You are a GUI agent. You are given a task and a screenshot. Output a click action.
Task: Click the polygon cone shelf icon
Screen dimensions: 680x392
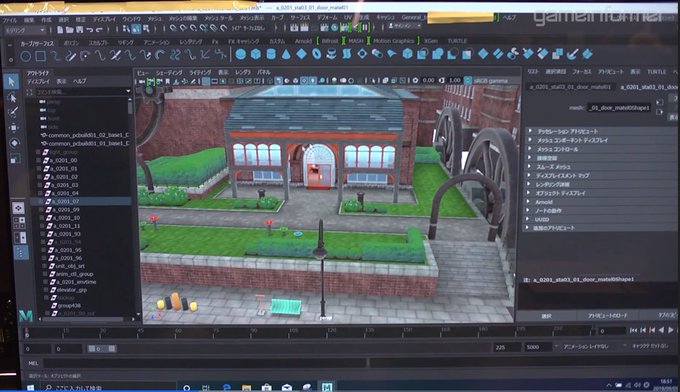click(x=286, y=54)
